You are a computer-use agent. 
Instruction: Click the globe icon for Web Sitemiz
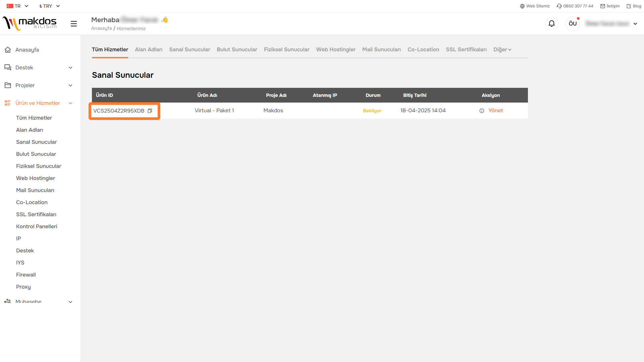pyautogui.click(x=522, y=6)
